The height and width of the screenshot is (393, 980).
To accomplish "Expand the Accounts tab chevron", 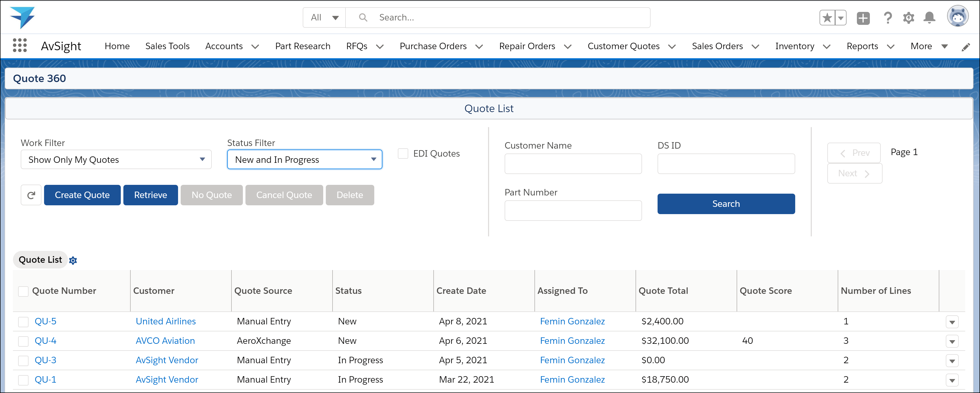I will click(255, 46).
